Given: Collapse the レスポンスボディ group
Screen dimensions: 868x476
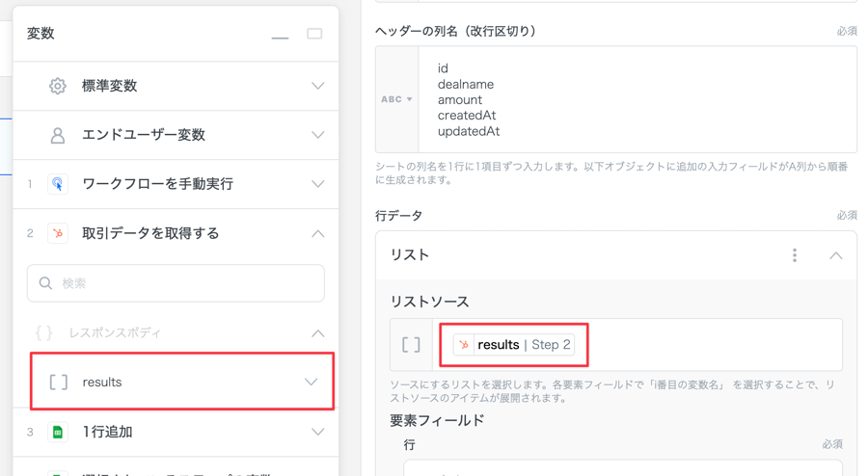Looking at the screenshot, I should coord(317,332).
